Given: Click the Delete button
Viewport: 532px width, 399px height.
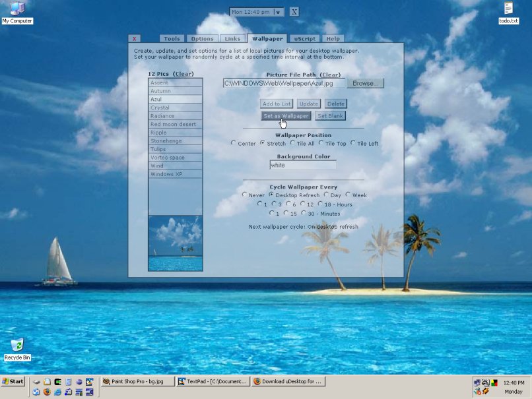Looking at the screenshot, I should click(336, 104).
